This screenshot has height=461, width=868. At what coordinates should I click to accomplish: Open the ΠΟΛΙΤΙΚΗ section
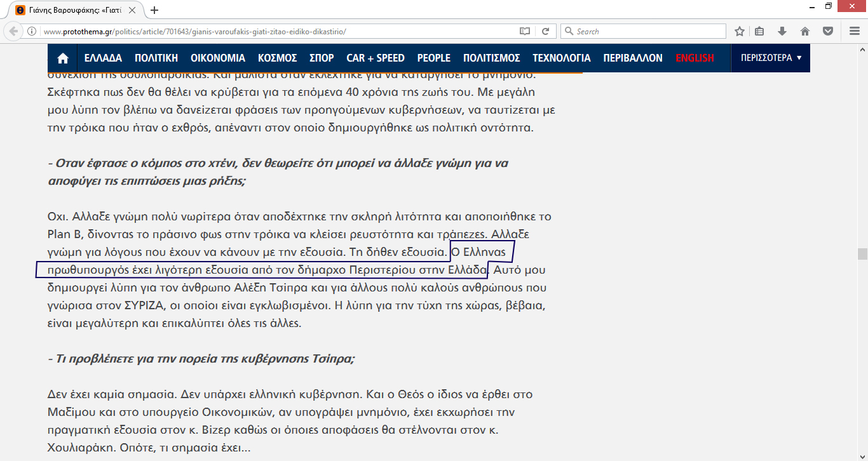click(x=156, y=58)
